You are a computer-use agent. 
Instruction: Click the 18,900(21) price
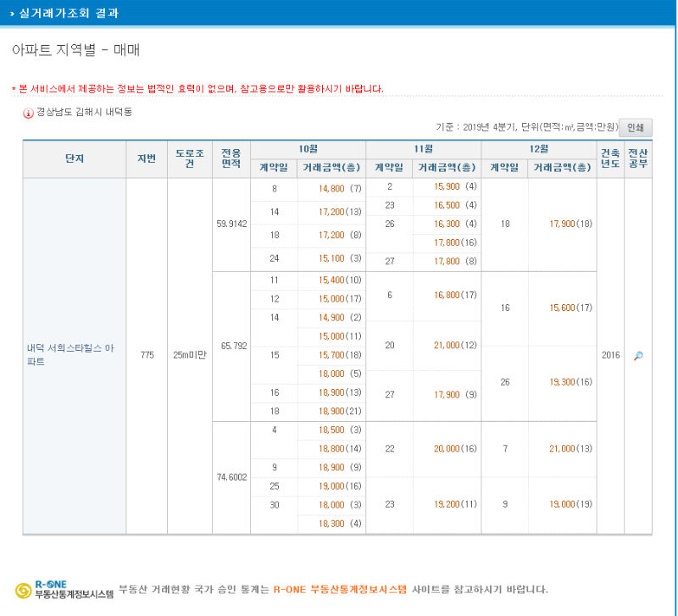(x=340, y=411)
